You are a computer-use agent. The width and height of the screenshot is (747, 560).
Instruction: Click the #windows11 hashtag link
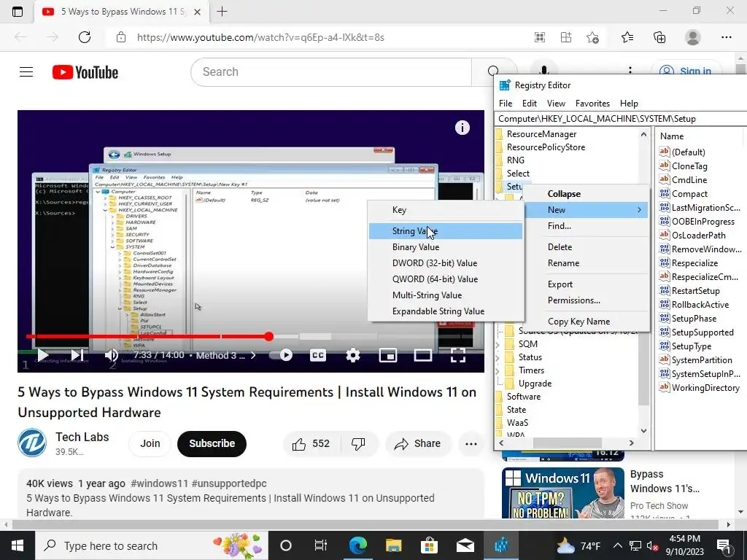point(160,483)
